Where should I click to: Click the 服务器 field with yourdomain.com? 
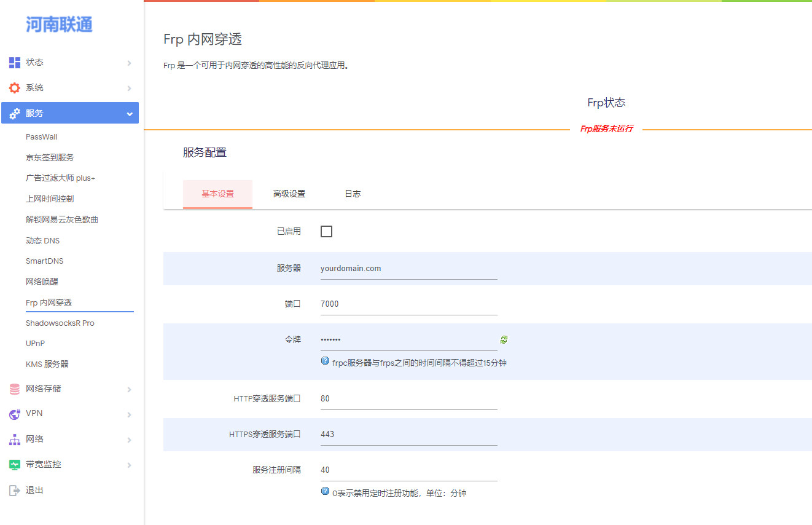point(409,269)
